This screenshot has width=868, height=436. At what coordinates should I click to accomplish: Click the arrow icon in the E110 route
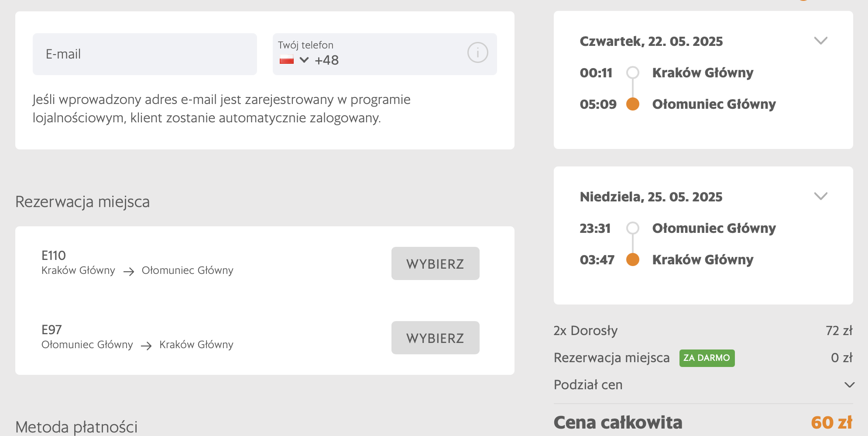pyautogui.click(x=128, y=272)
